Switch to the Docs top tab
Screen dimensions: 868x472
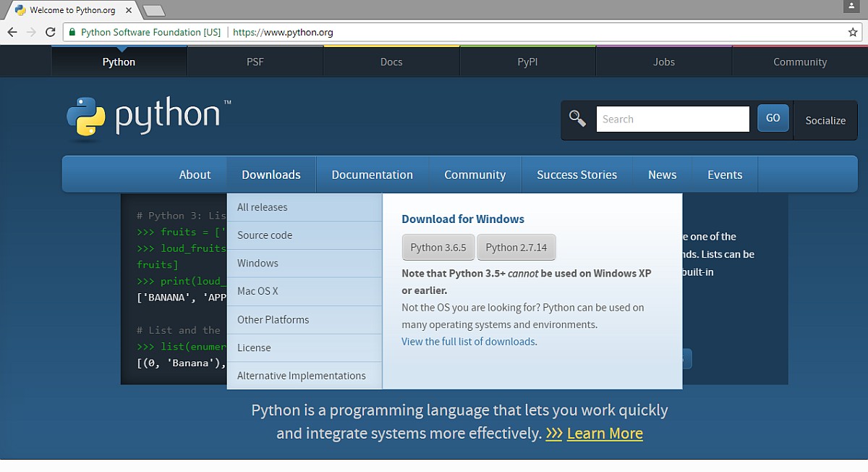(x=391, y=62)
